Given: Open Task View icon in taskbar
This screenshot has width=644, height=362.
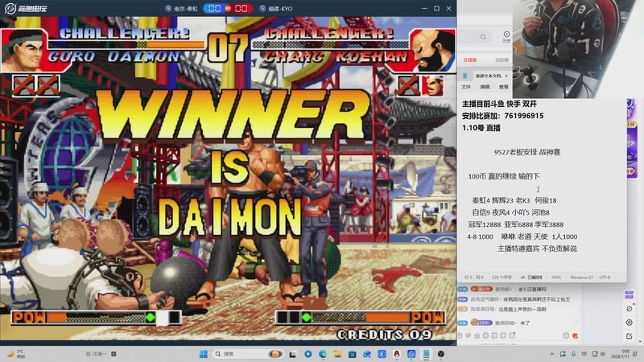Looking at the screenshot, I should click(x=293, y=354).
